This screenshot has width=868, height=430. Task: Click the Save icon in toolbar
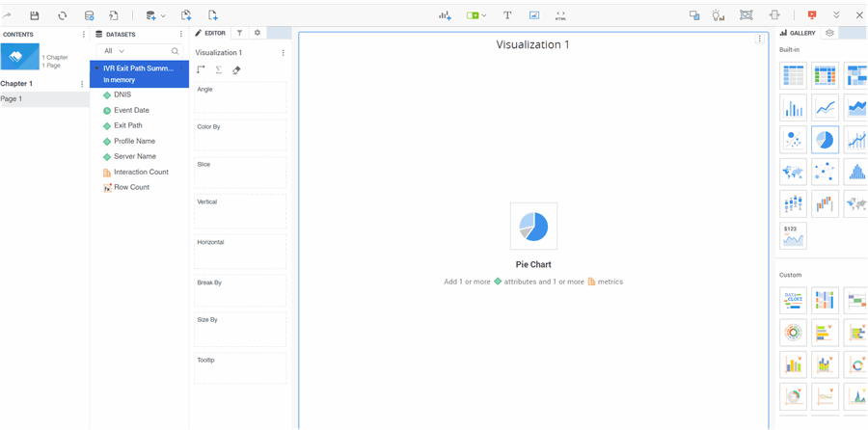tap(35, 15)
